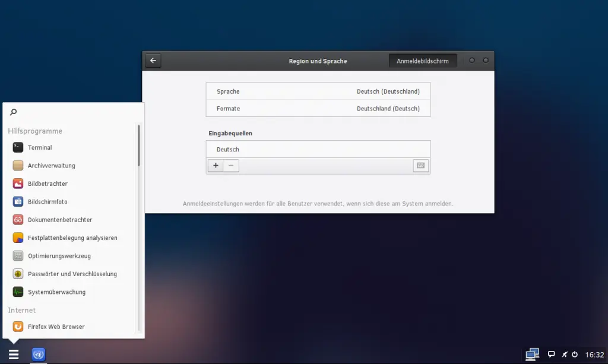Open the keyboard layout preview icon
The image size is (608, 364).
click(420, 166)
